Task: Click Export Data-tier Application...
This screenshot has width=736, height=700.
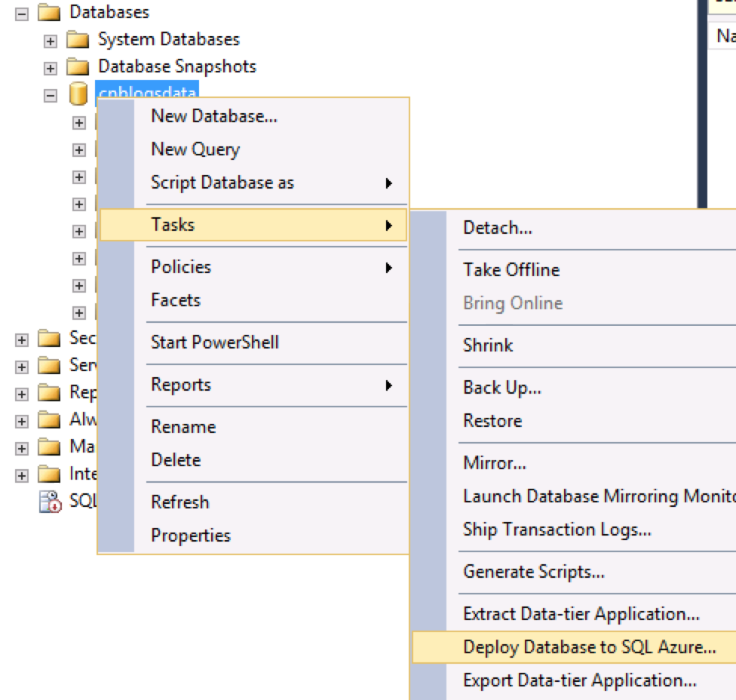Action: (579, 680)
